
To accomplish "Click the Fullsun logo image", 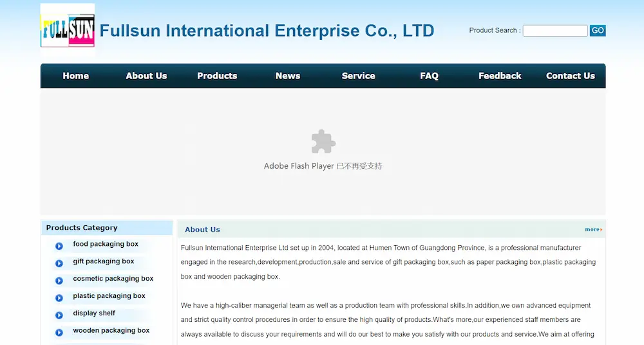I will [x=68, y=30].
